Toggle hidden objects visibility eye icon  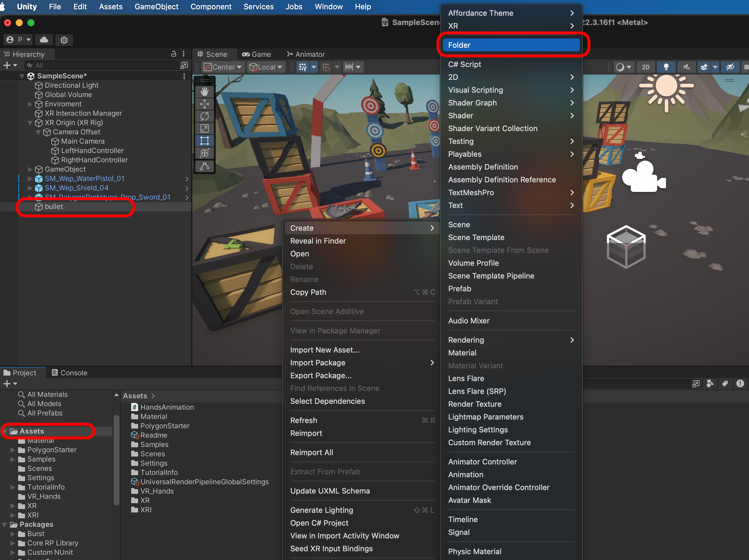coord(730,67)
